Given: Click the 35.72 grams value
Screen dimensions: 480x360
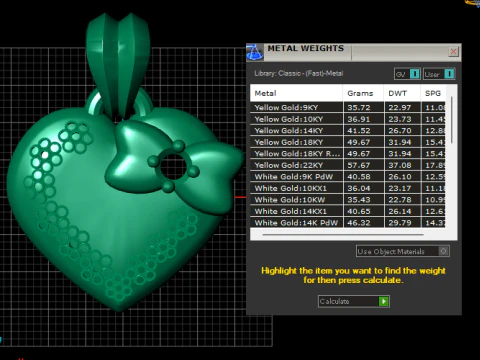Looking at the screenshot, I should 358,108.
